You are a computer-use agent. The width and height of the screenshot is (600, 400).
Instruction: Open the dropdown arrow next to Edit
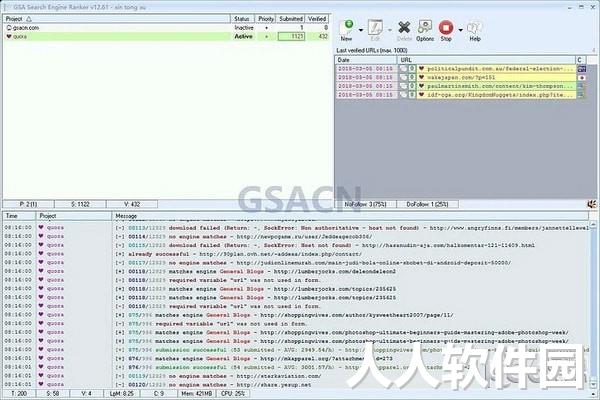[x=390, y=30]
